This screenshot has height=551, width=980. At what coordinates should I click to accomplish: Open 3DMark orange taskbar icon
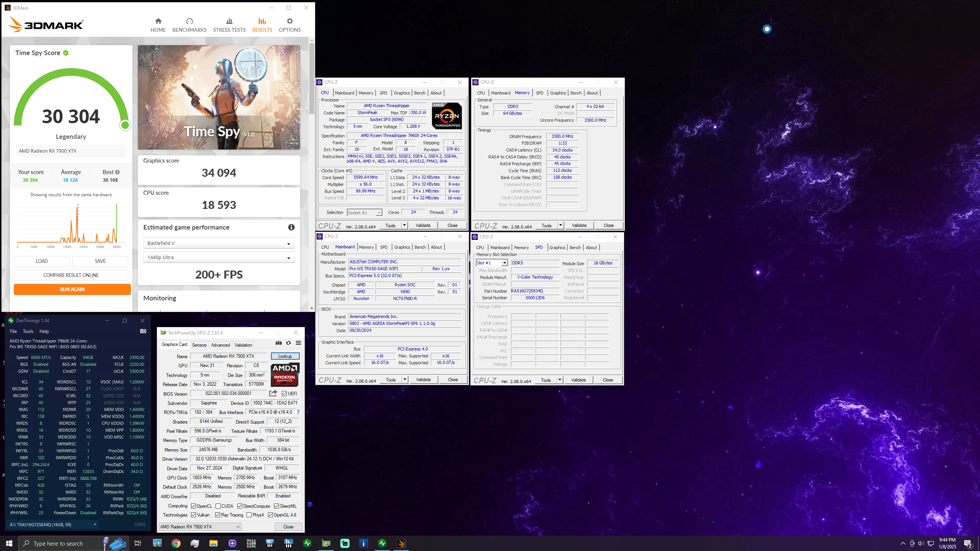[x=401, y=543]
